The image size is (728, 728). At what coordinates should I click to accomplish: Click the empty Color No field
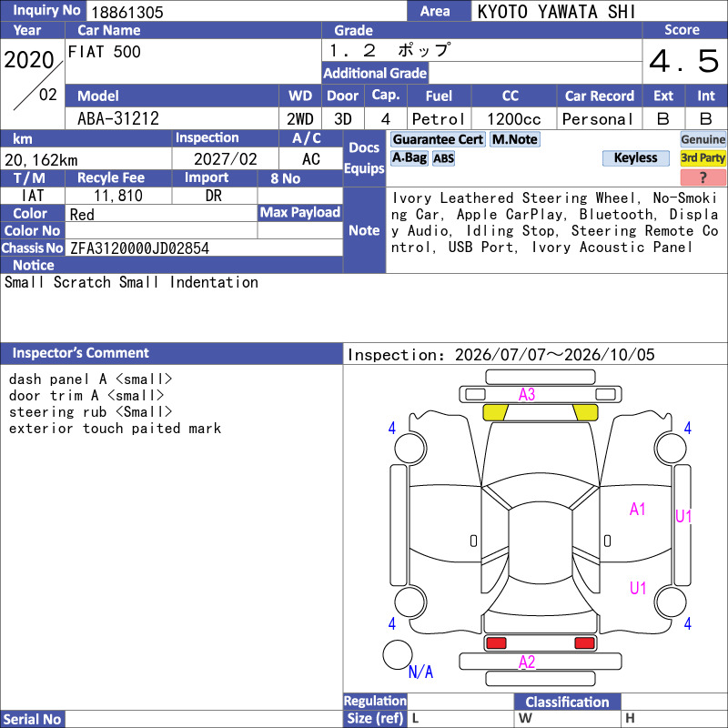pos(161,231)
